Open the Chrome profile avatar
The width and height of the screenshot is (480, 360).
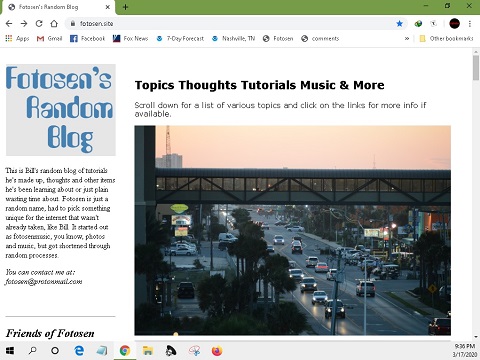tap(455, 24)
